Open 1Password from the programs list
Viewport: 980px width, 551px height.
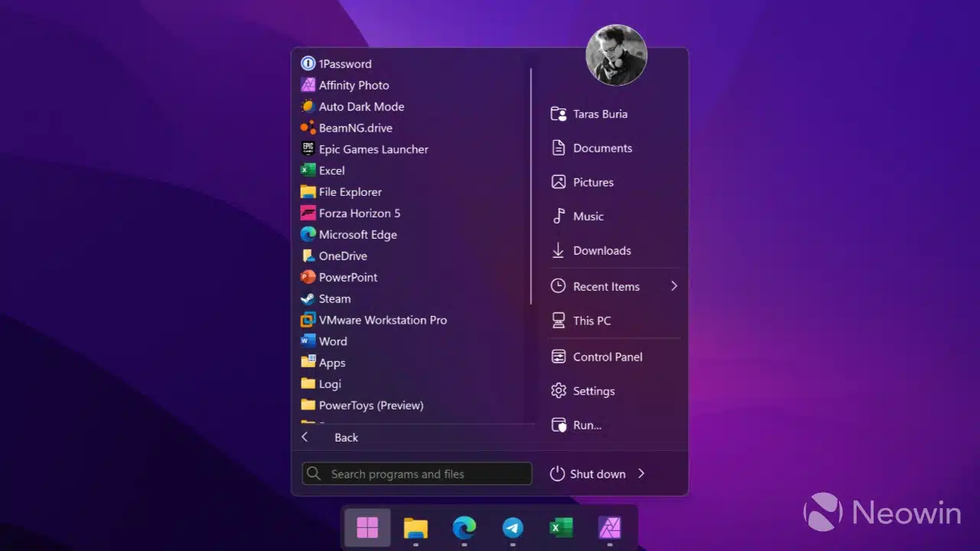(336, 64)
